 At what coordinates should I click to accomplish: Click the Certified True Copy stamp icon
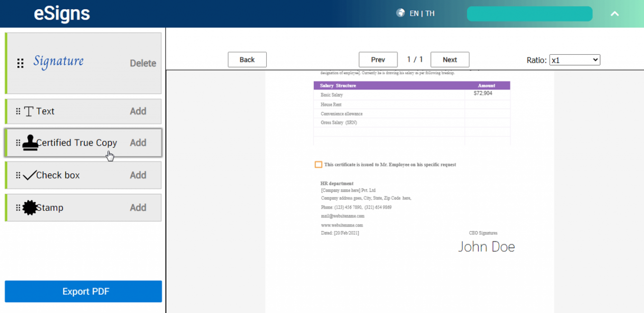(29, 143)
